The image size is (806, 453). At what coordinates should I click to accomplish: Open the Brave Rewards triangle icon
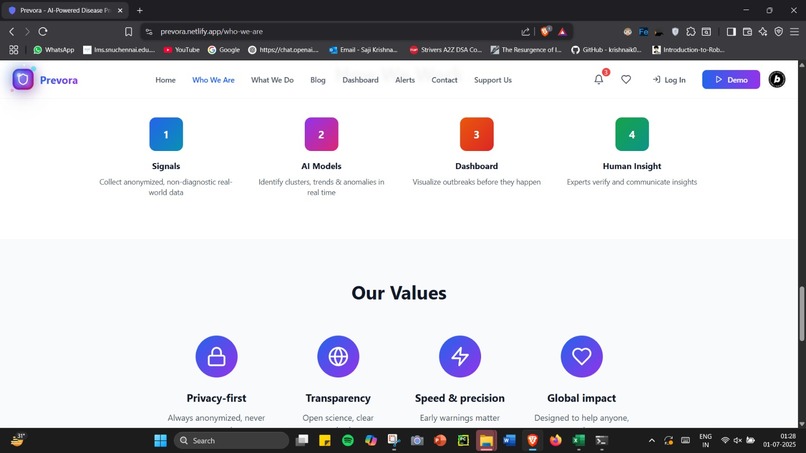[x=562, y=31]
